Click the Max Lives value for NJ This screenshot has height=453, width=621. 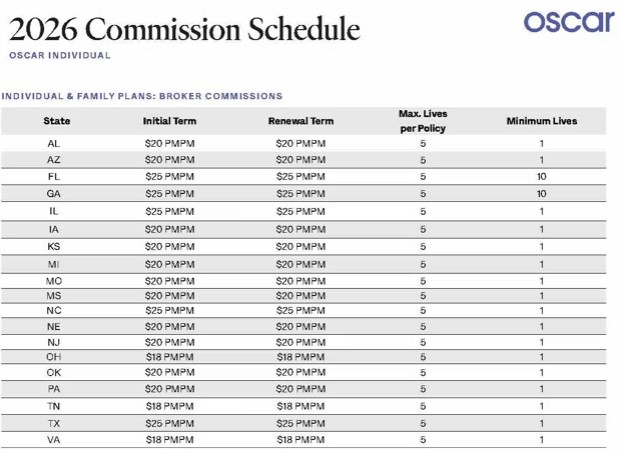click(422, 341)
